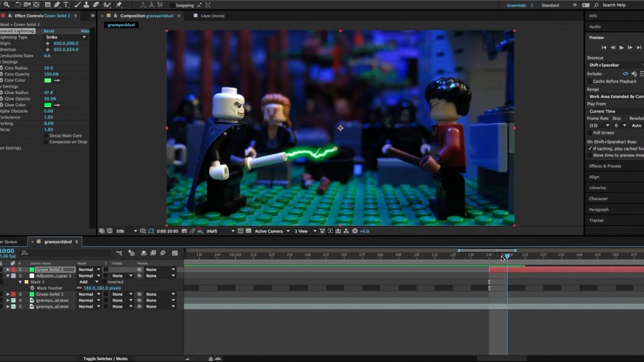The width and height of the screenshot is (644, 362).
Task: Open the 50% magnification dropdown
Action: (x=126, y=231)
